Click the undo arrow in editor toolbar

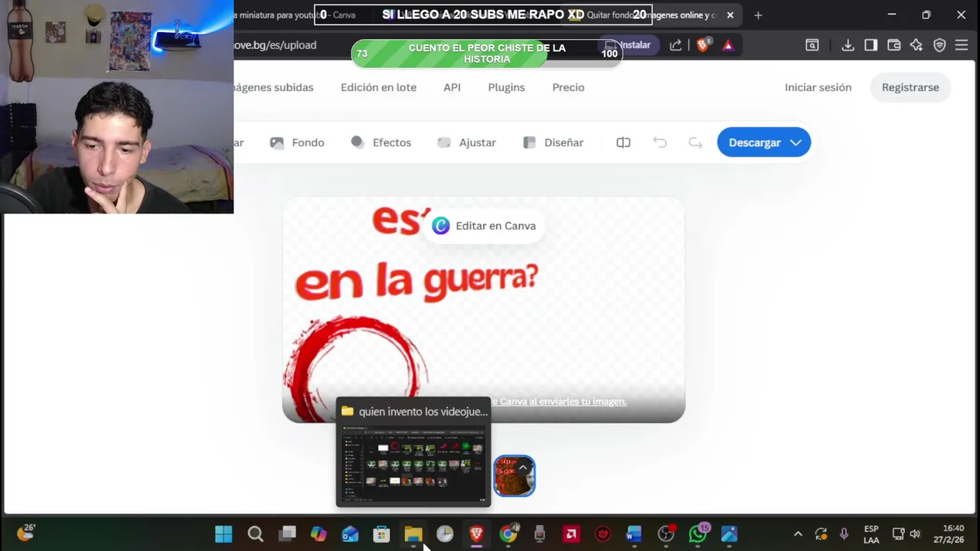tap(660, 142)
